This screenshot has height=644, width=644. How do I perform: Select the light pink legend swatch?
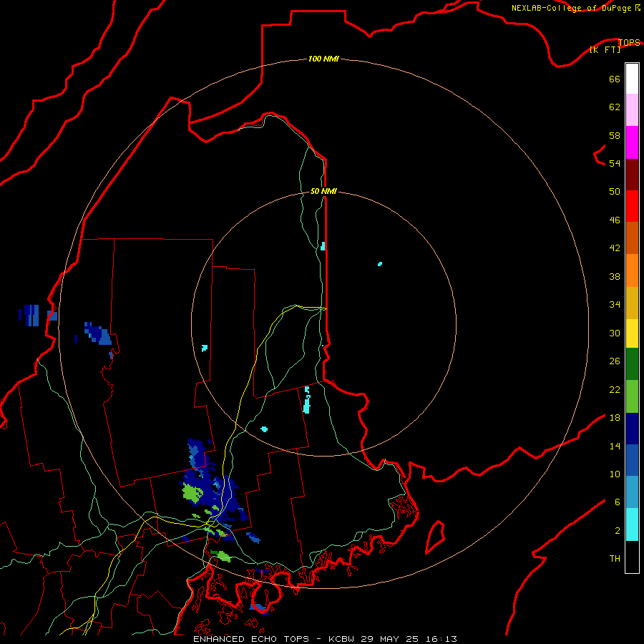[x=632, y=110]
